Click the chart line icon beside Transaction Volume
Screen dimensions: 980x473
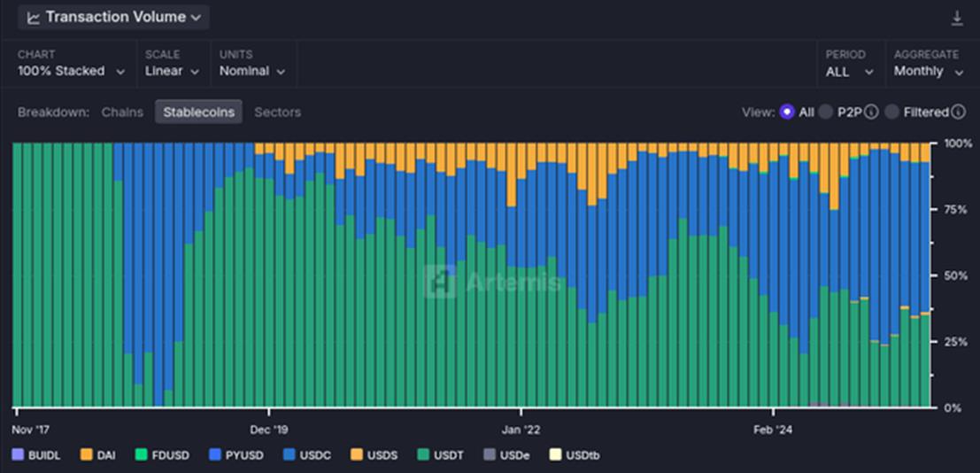[34, 18]
